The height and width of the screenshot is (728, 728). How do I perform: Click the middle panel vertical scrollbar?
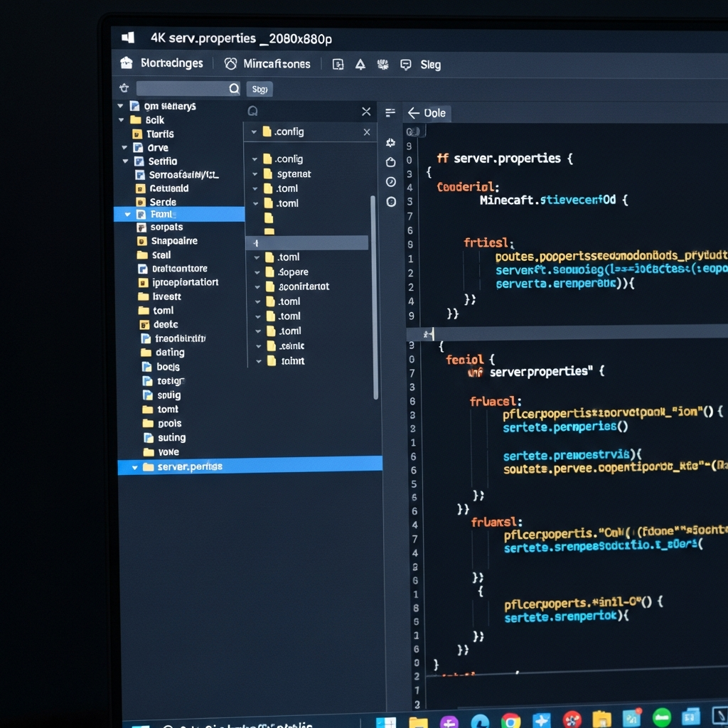click(374, 297)
